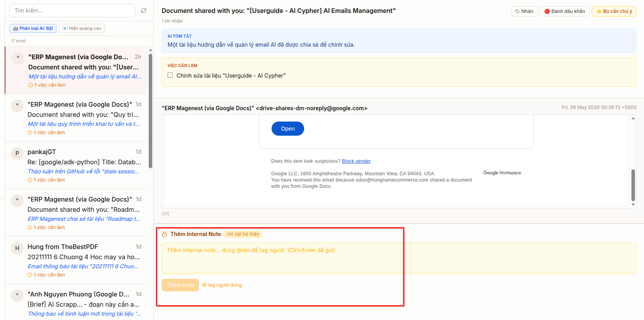Open the "Roadm..." shared document email
Viewport: 644px width, 320px height.
coord(77,213)
